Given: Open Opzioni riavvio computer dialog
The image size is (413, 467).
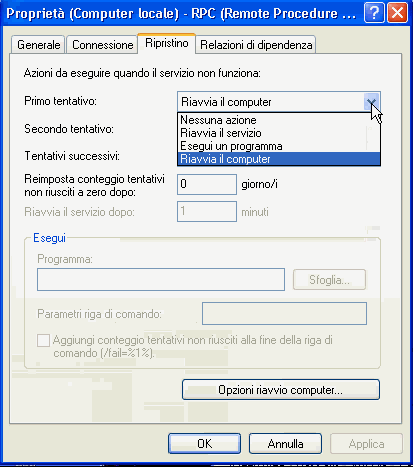Looking at the screenshot, I should [x=281, y=390].
